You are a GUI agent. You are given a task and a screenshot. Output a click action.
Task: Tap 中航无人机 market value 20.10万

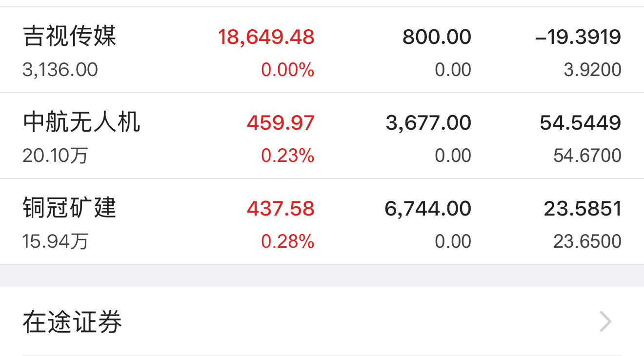[x=55, y=156]
